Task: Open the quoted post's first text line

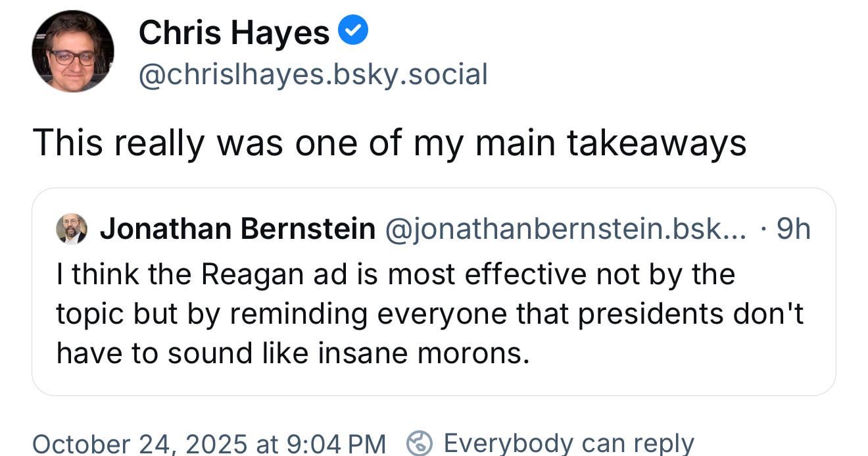Action: point(395,274)
